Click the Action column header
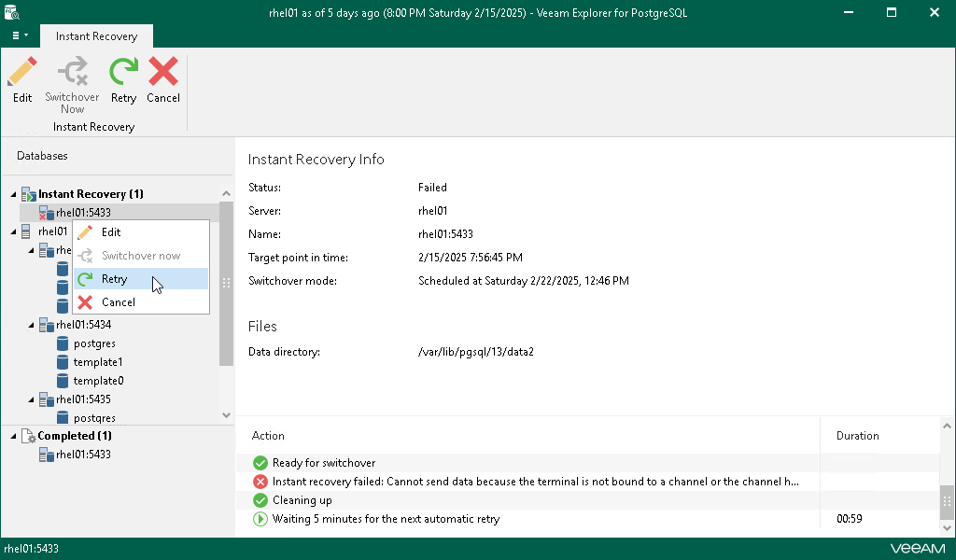The height and width of the screenshot is (560, 956). [x=268, y=436]
